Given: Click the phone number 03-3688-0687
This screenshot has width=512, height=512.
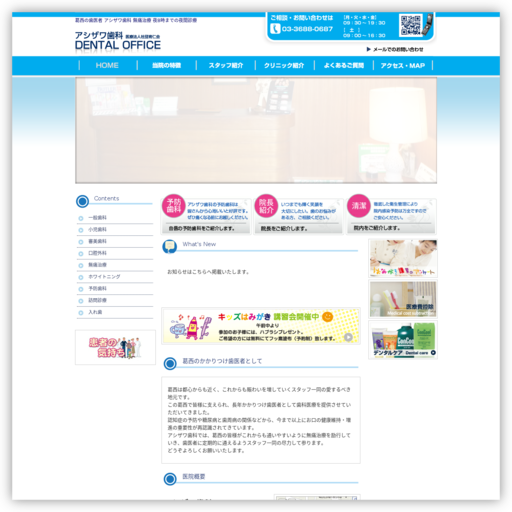Looking at the screenshot, I should tap(307, 29).
